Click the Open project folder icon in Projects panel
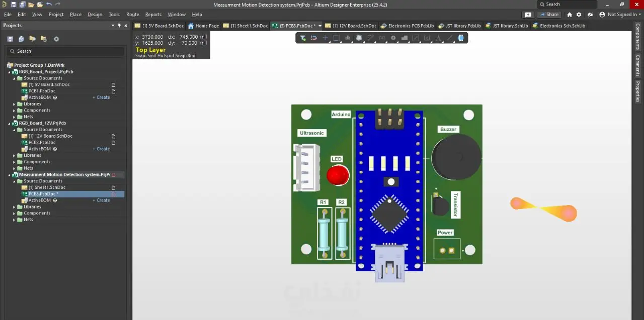Viewport: 644px width, 320px height. 32,39
